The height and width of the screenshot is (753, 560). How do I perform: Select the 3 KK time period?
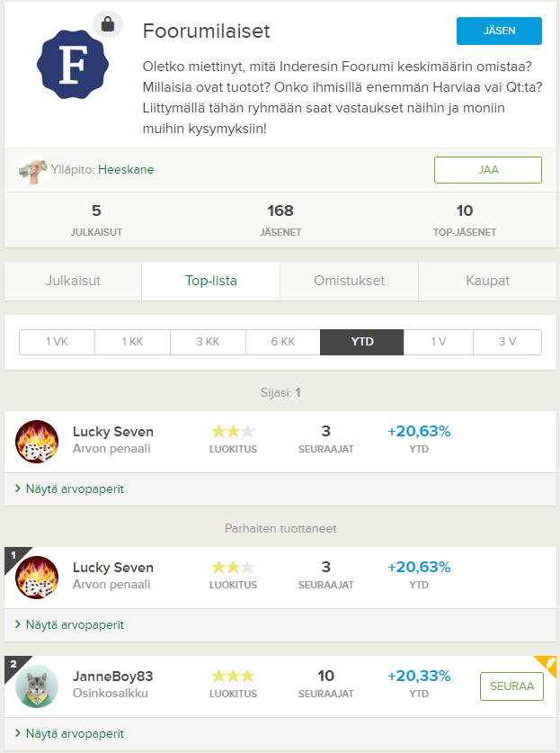[208, 342]
